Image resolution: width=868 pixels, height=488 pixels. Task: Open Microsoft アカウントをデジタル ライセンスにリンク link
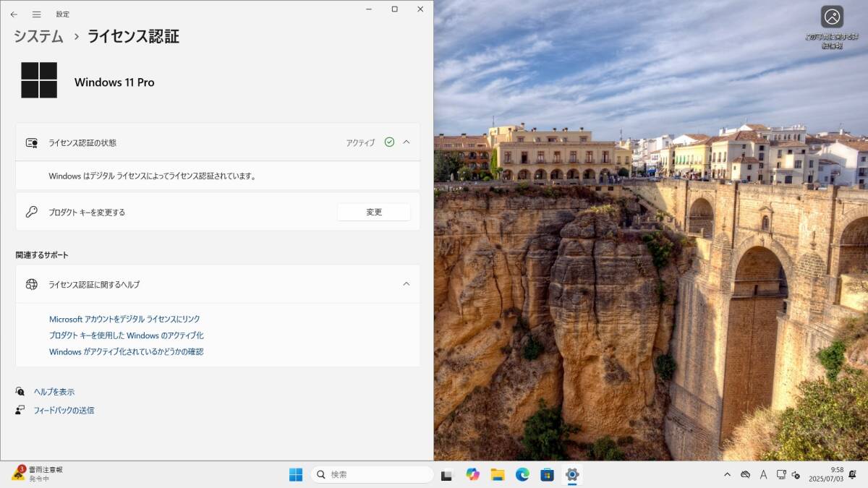point(124,319)
